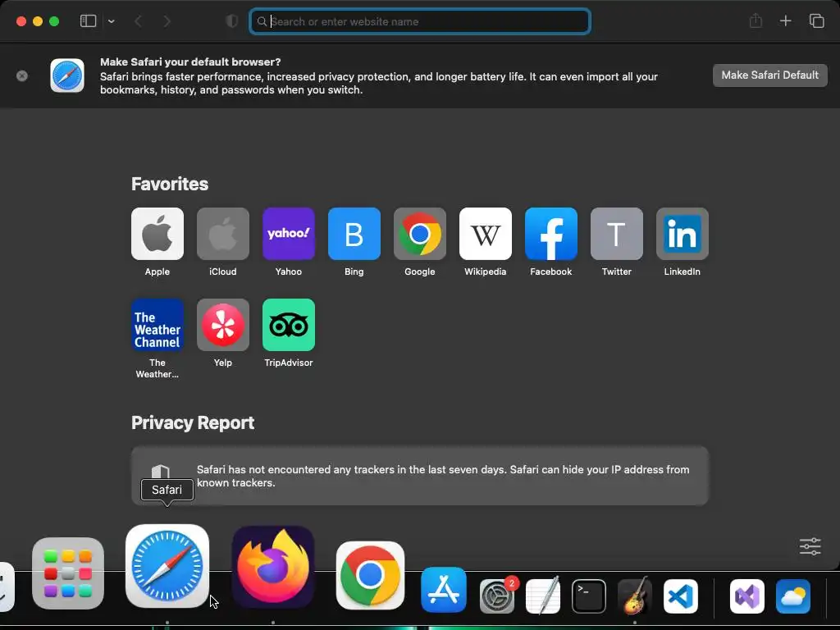Open the Facebook favorite
Screen dimensions: 840x630
click(551, 234)
